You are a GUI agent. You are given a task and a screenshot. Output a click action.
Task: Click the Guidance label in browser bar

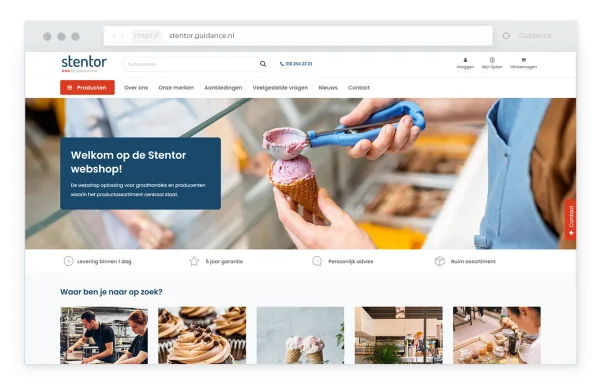coord(535,36)
